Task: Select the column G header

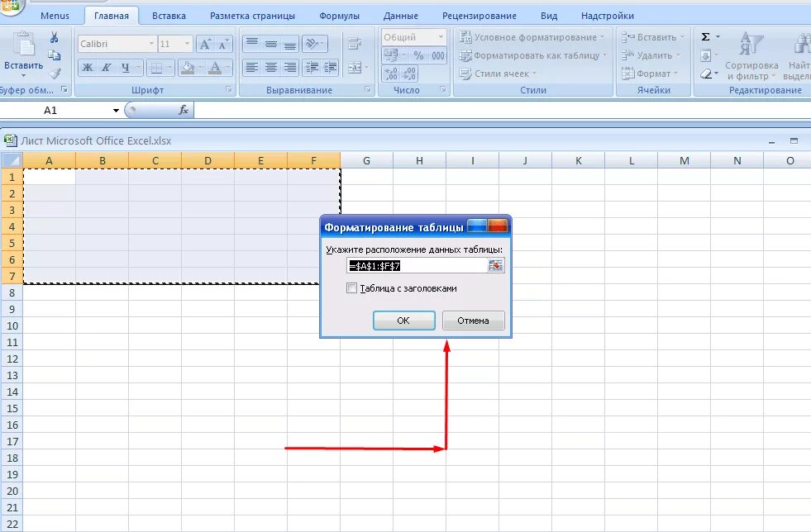Action: point(367,160)
